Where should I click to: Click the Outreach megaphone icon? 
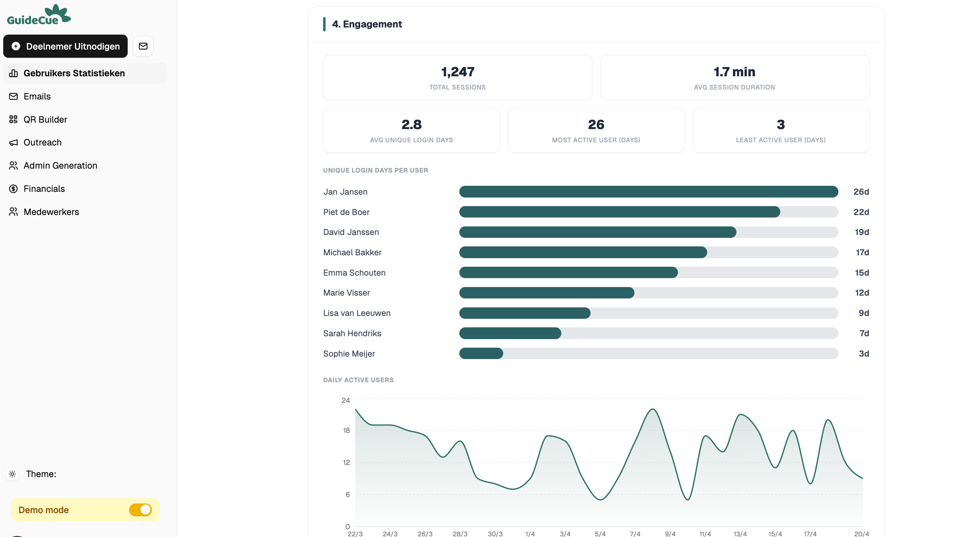13,143
